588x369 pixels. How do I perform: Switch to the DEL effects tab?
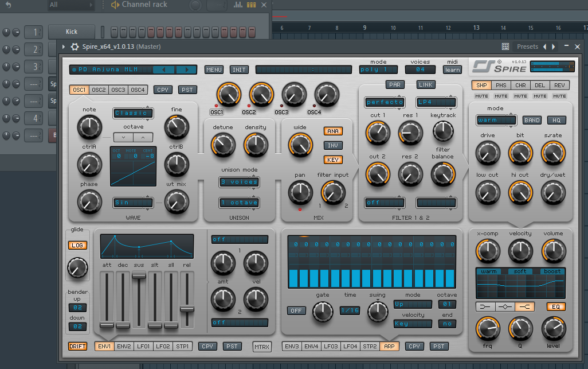[540, 85]
